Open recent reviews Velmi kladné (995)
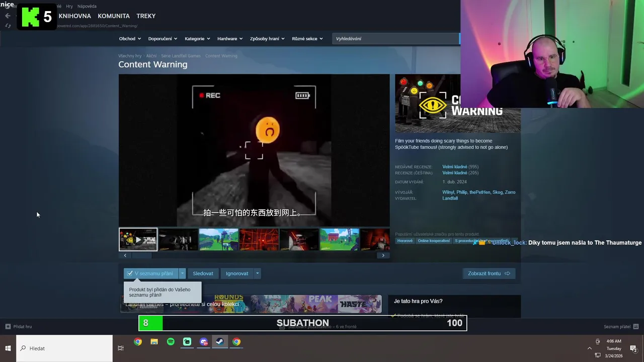This screenshot has height=362, width=644. coord(460,167)
